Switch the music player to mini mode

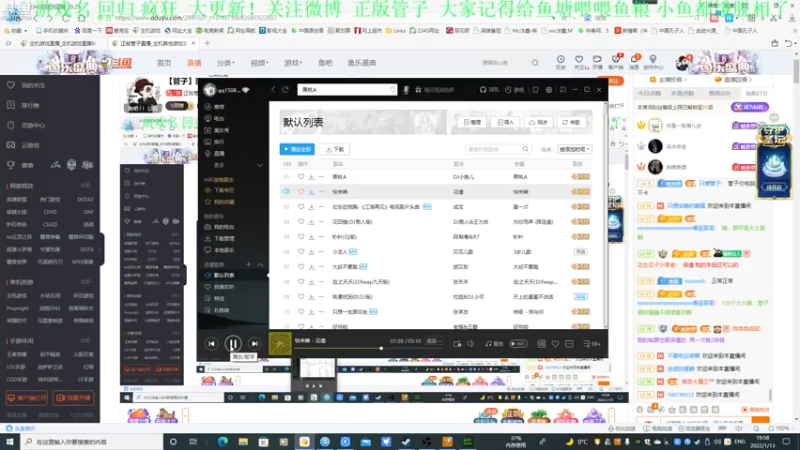click(563, 90)
